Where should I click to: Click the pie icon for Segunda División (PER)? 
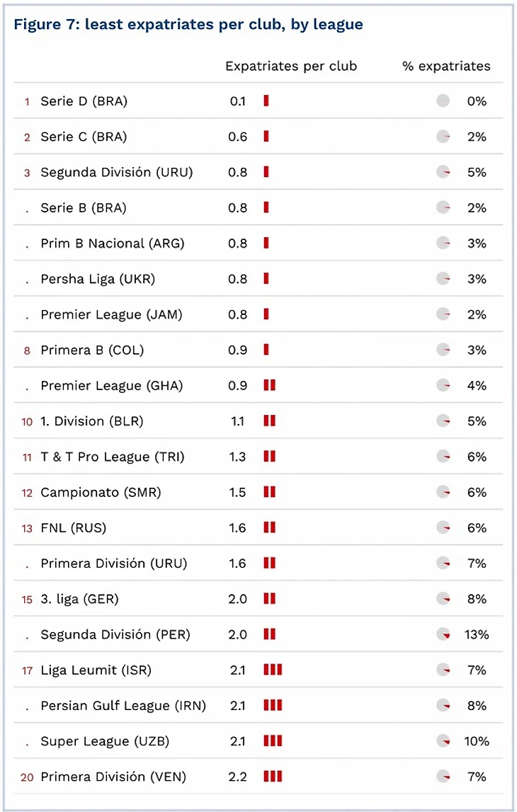tap(443, 634)
